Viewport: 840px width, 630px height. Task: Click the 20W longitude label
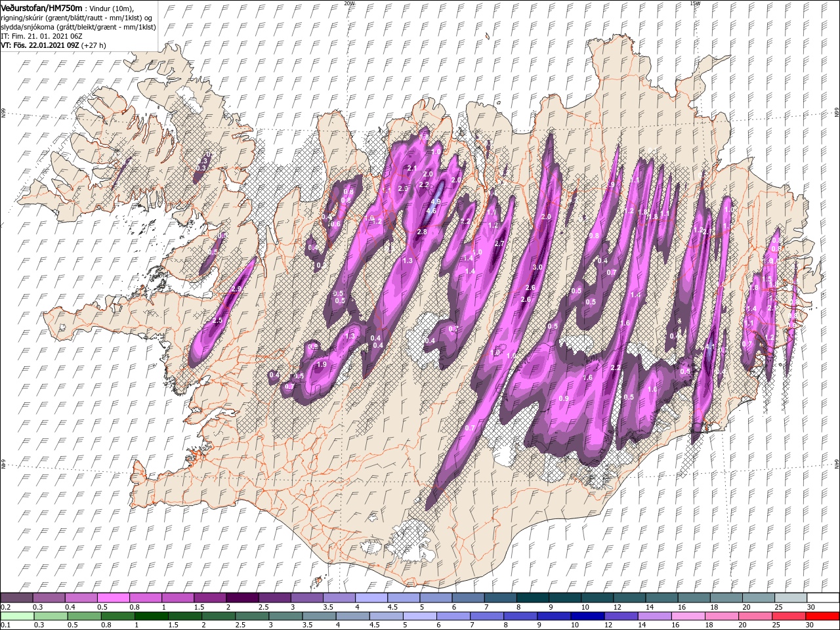coord(349,3)
